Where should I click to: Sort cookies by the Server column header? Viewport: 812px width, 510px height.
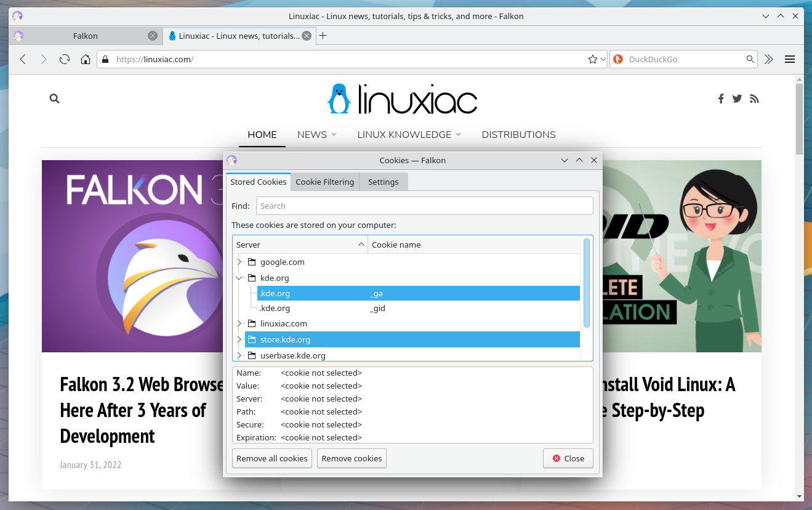pyautogui.click(x=300, y=245)
